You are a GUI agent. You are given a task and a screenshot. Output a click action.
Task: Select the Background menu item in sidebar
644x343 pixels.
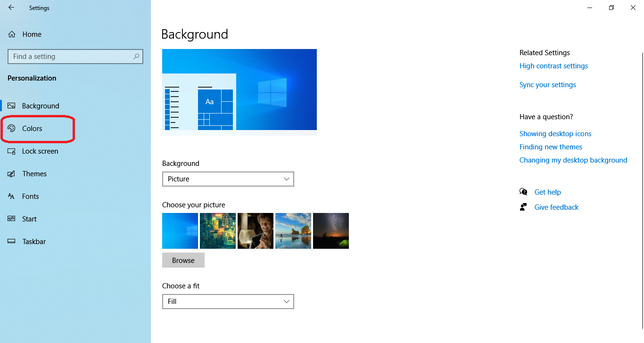coord(41,106)
